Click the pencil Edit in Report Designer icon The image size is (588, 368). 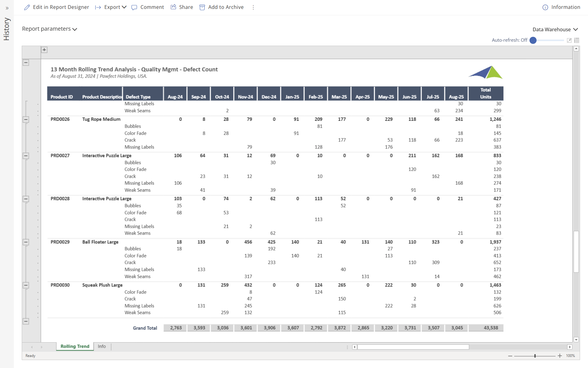27,7
